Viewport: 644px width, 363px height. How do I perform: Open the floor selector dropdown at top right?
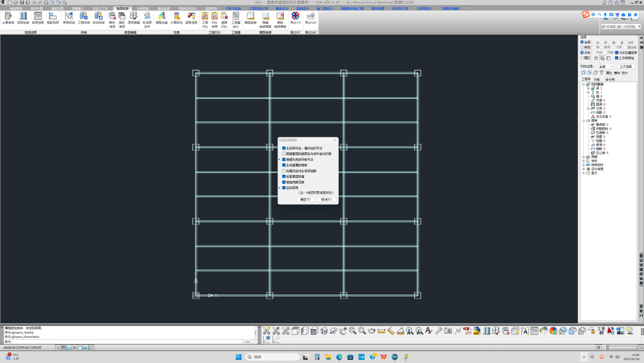click(621, 26)
